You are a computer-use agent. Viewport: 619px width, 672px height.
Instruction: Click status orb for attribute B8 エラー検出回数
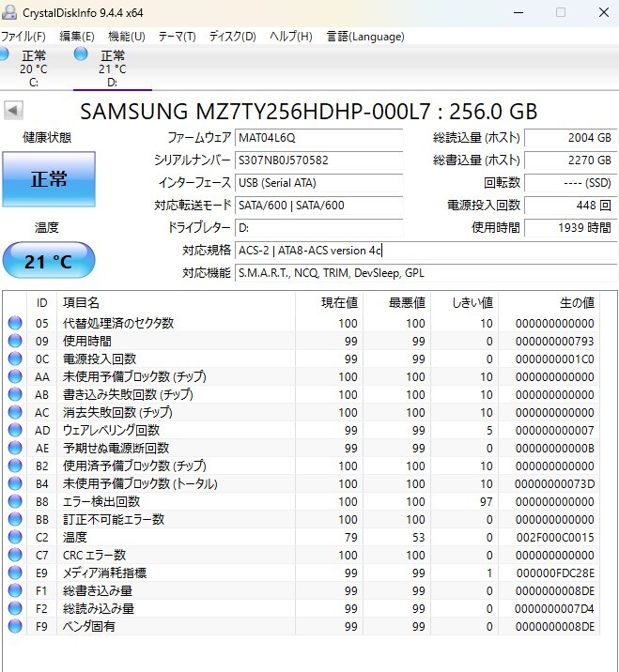point(15,501)
